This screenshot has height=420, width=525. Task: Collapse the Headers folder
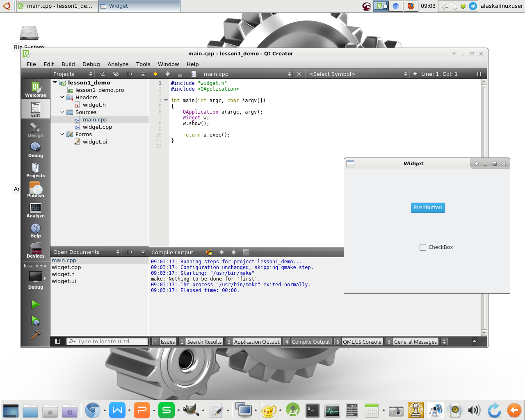click(62, 97)
